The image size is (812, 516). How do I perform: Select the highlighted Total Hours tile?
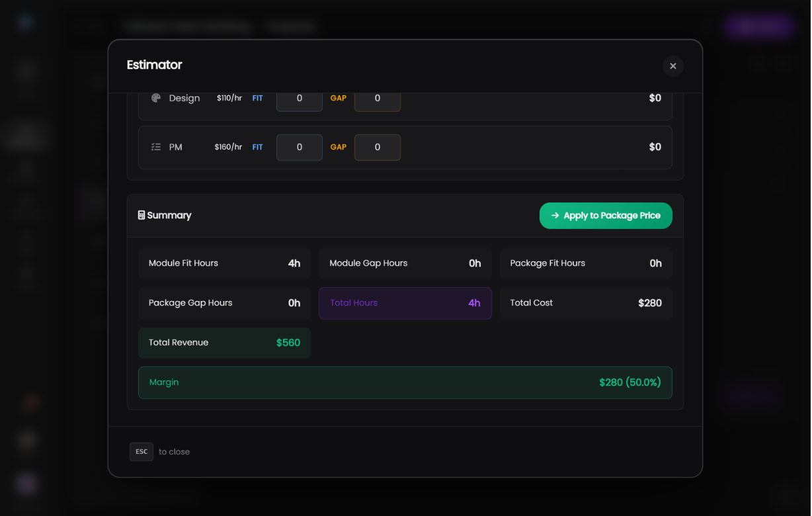tap(405, 302)
